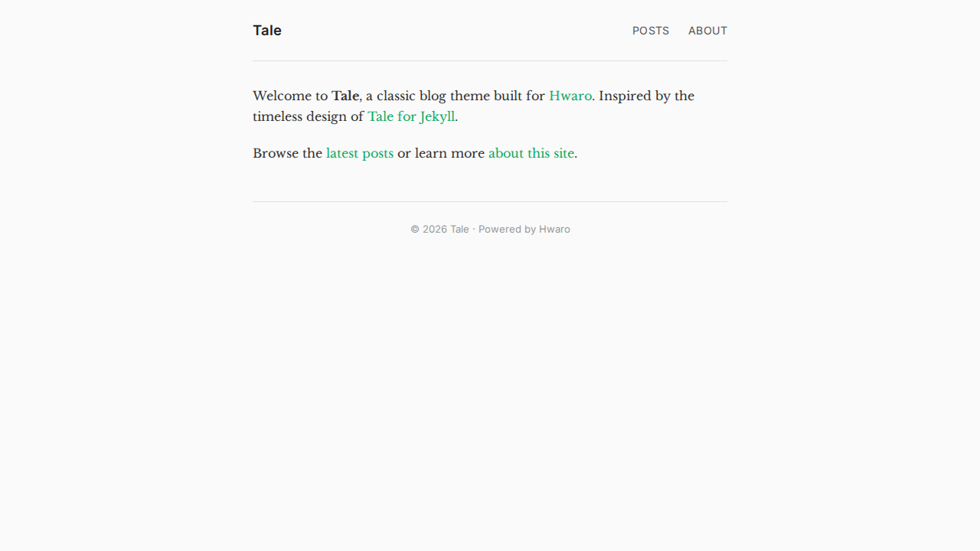
Task: Visit the Tale for Jekyll design page
Action: [411, 116]
